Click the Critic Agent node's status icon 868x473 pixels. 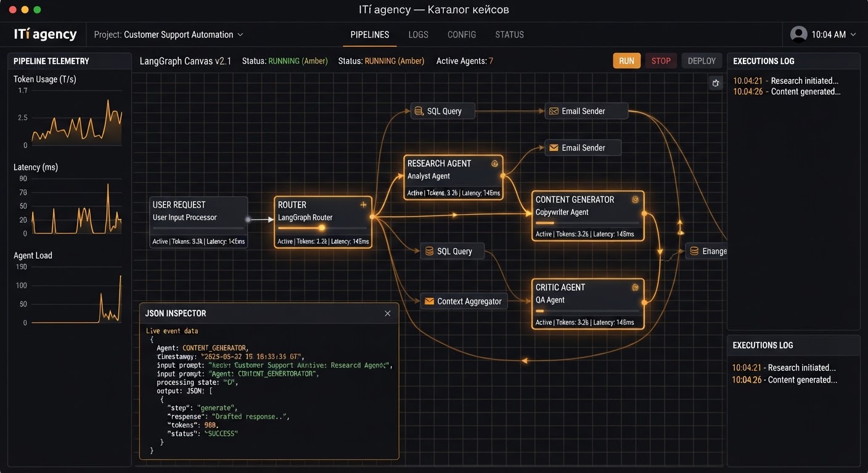click(x=636, y=288)
